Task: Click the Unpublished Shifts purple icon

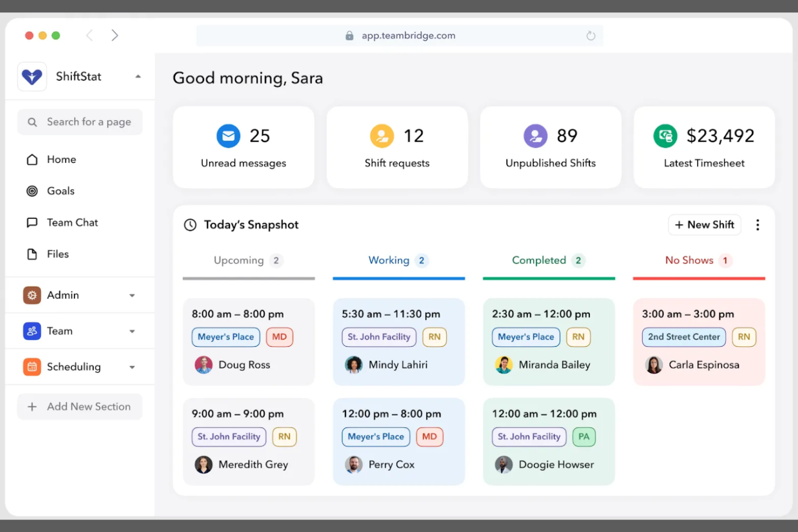Action: [x=535, y=136]
